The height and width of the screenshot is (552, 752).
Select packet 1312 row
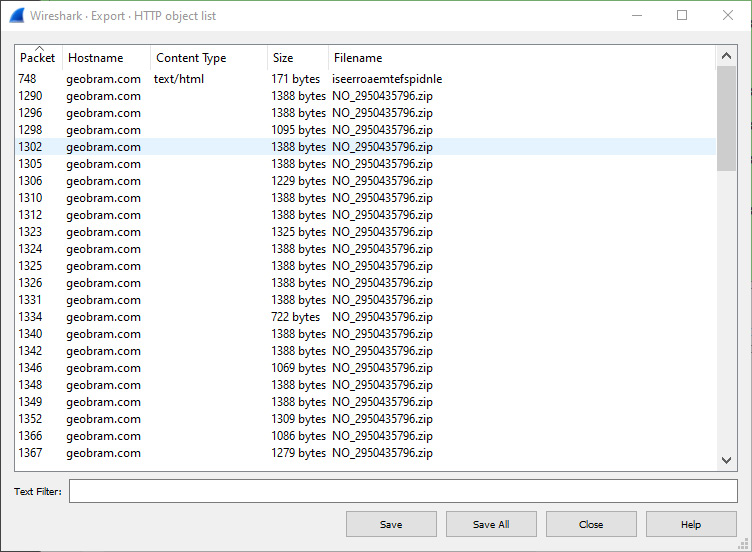(365, 215)
